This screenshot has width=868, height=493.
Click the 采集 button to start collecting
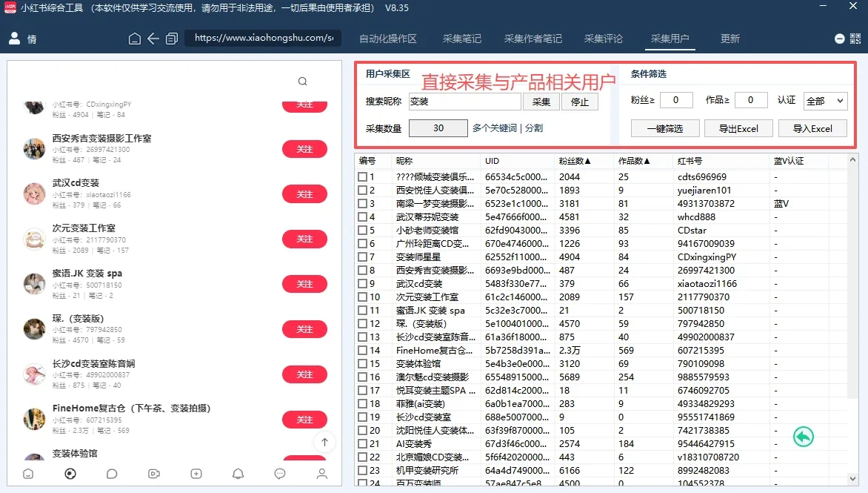tap(541, 102)
